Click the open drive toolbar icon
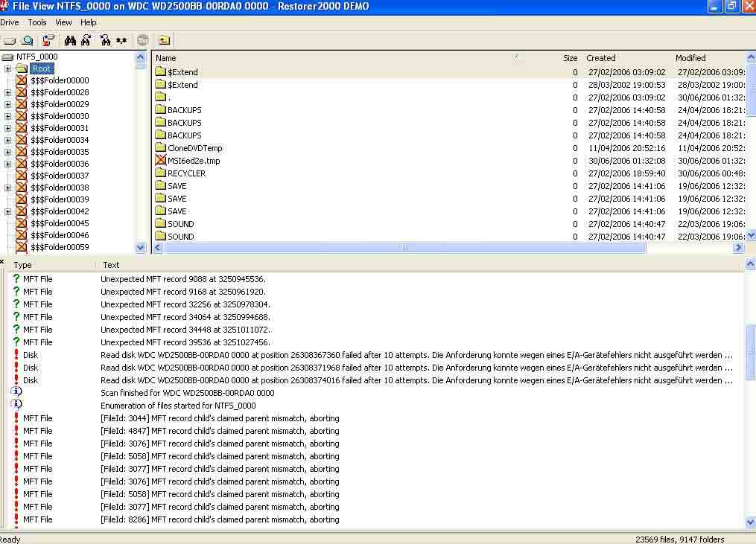 click(10, 41)
